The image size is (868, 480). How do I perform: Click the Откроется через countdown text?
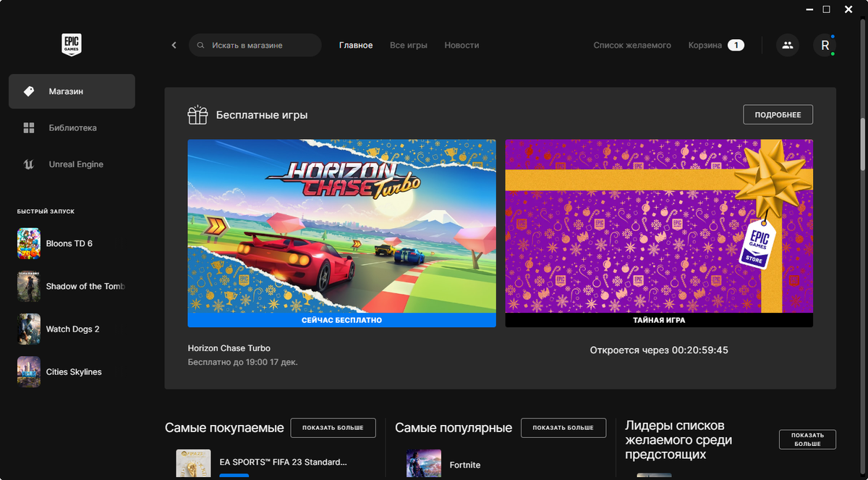(659, 350)
